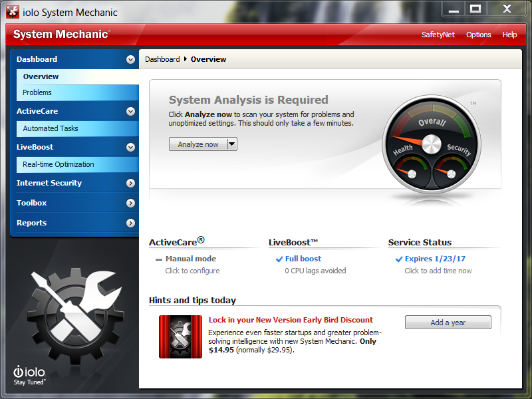532x399 pixels.
Task: Click the Service Status checkmark icon
Action: (x=399, y=259)
